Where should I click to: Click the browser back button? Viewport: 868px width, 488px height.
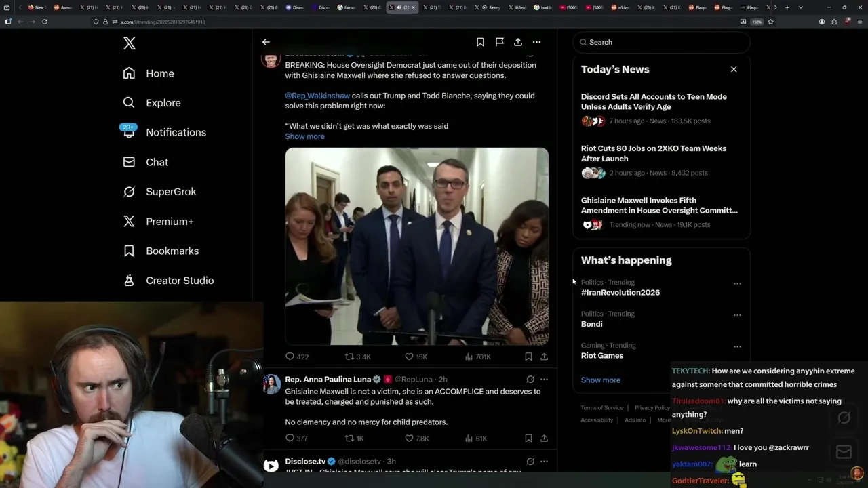click(x=20, y=22)
